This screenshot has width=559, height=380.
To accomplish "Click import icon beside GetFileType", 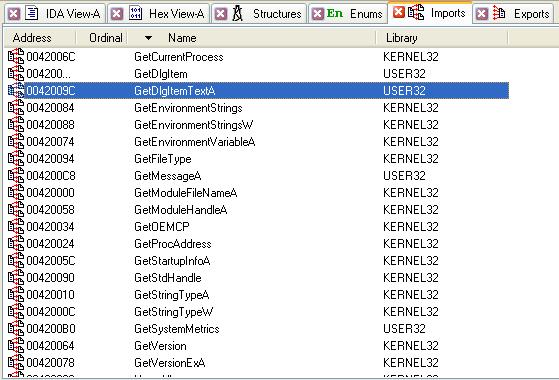I will click(x=16, y=159).
